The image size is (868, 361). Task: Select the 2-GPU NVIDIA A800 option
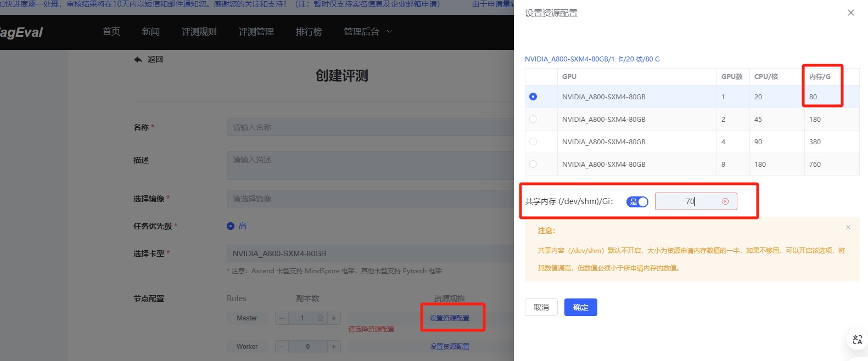[x=533, y=119]
